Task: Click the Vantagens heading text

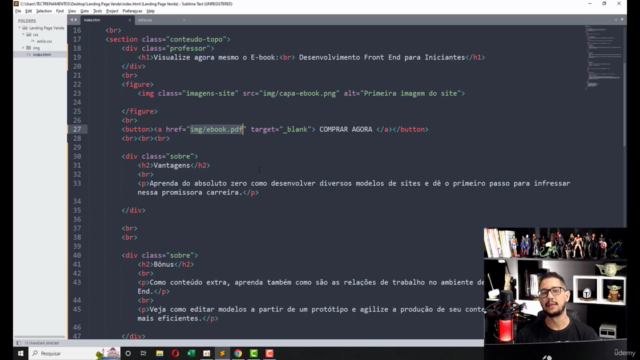Action: pyautogui.click(x=172, y=165)
